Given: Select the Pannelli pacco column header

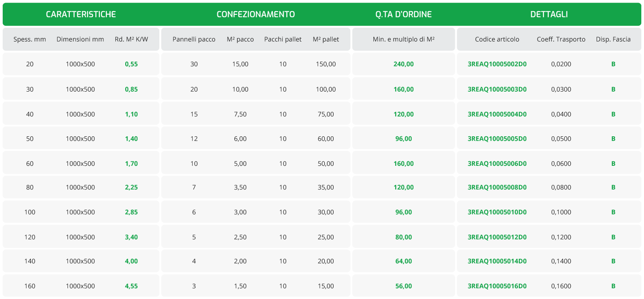Looking at the screenshot, I should click(194, 39).
